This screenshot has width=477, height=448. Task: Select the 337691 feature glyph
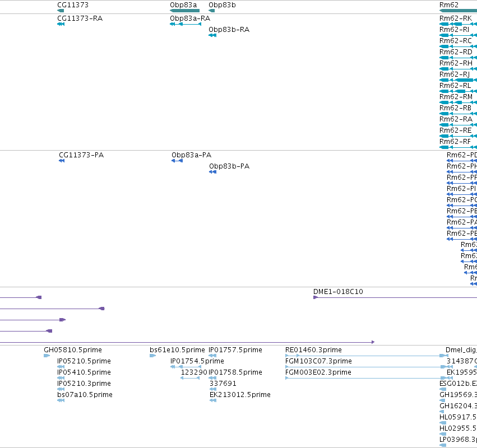click(213, 389)
